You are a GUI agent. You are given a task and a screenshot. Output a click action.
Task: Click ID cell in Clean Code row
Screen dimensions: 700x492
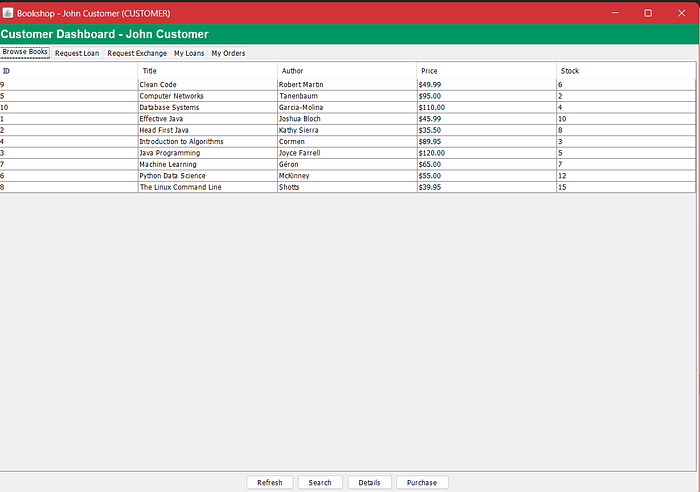(69, 84)
